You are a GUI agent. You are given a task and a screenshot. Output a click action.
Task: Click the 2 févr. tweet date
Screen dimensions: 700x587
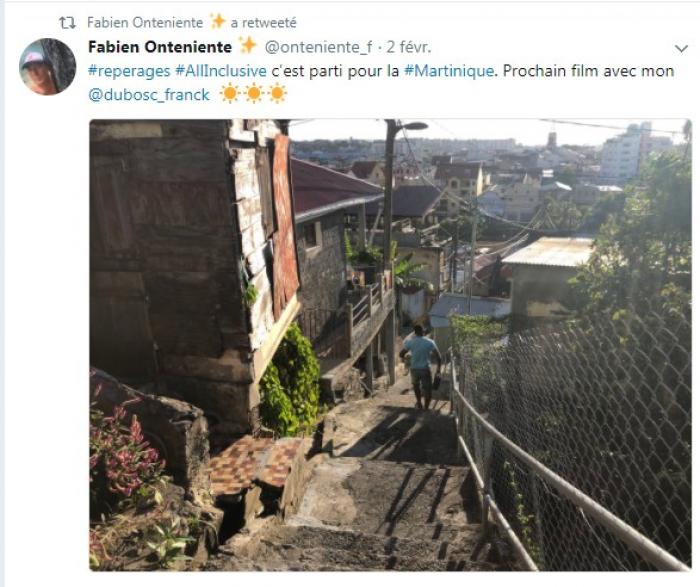click(x=408, y=47)
